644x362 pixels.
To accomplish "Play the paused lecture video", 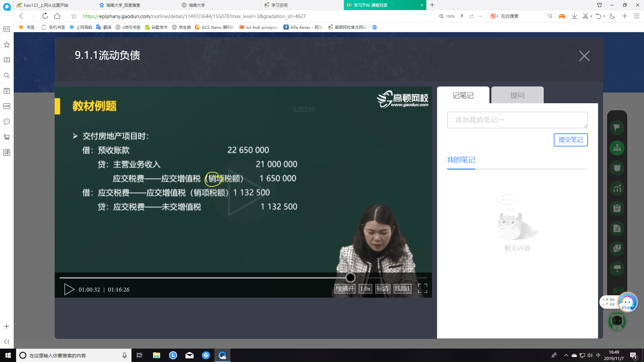I will click(x=69, y=289).
